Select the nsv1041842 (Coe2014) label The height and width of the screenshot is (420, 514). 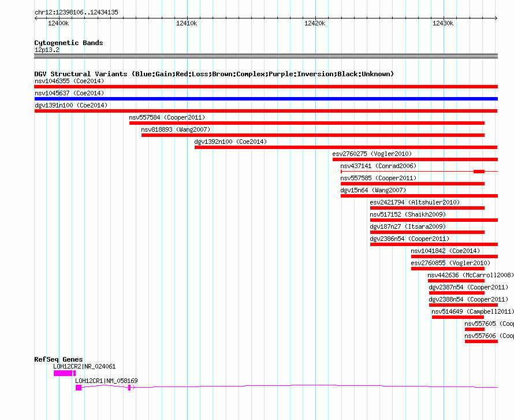tap(445, 251)
